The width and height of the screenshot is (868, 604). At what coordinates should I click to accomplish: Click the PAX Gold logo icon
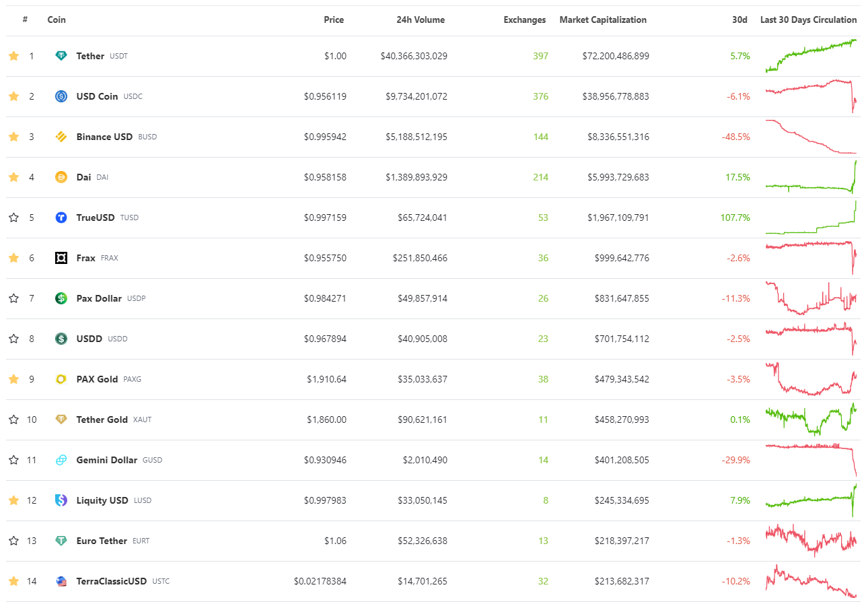[61, 379]
